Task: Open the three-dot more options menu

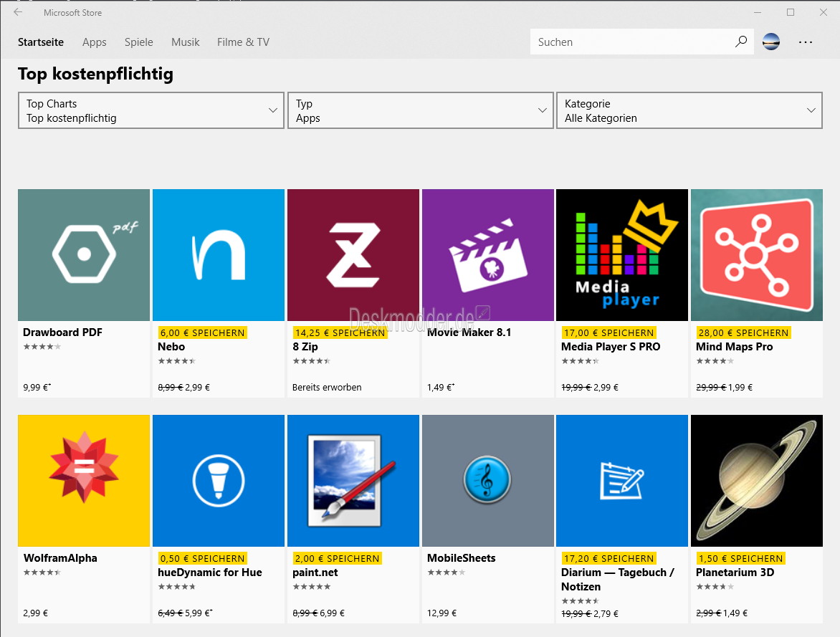Action: point(805,42)
